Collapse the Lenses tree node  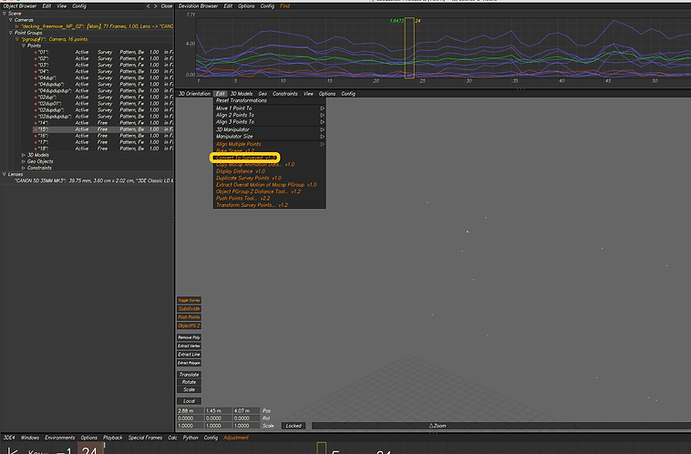coord(4,174)
